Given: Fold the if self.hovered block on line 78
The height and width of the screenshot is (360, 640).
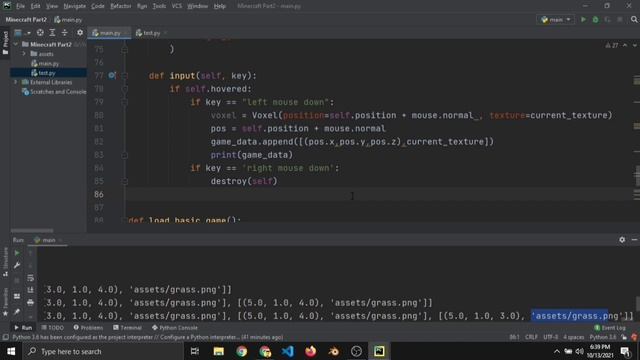Looking at the screenshot, I should pos(124,89).
